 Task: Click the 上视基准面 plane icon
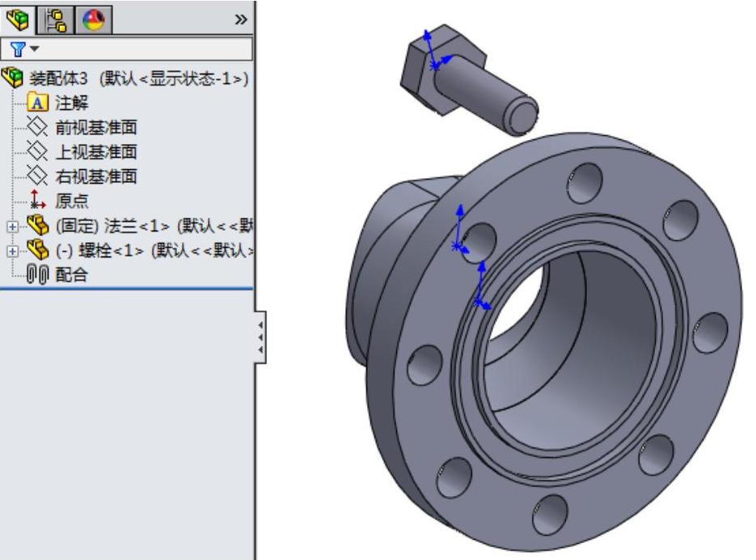point(37,151)
